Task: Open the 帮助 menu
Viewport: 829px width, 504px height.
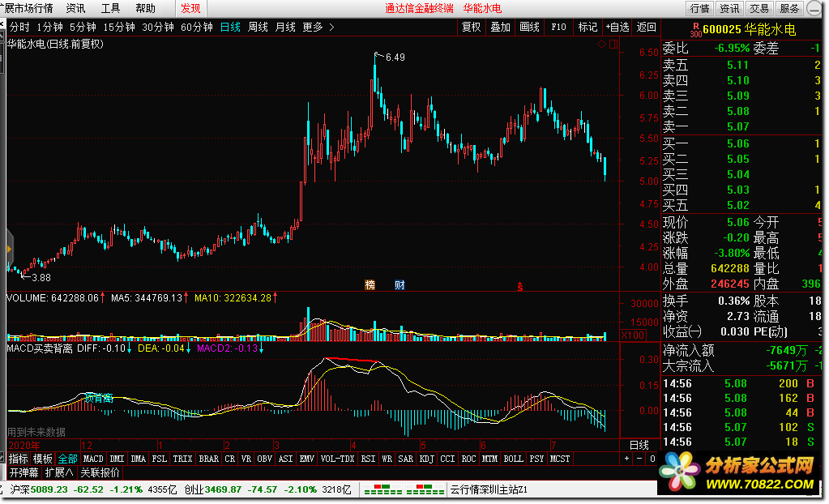Action: click(145, 8)
